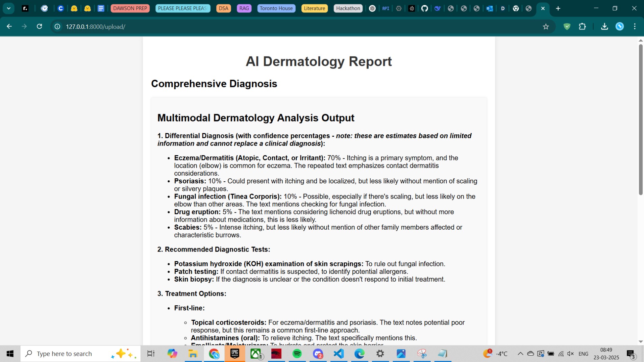The width and height of the screenshot is (644, 362).
Task: Click the 'Comprehensive Diagnosis' heading
Action: point(214,83)
